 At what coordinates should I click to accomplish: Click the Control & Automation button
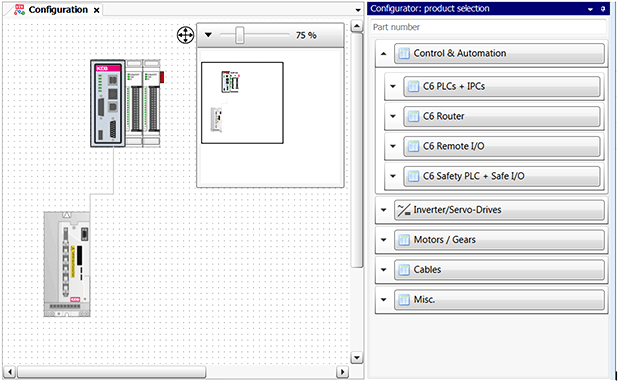click(x=499, y=53)
